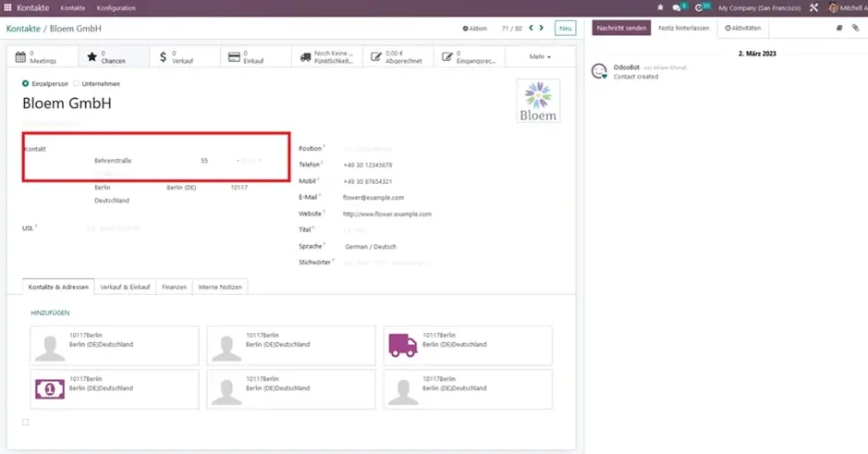Image resolution: width=868 pixels, height=454 pixels.
Task: Open the debug tools wrench icon
Action: tap(813, 7)
